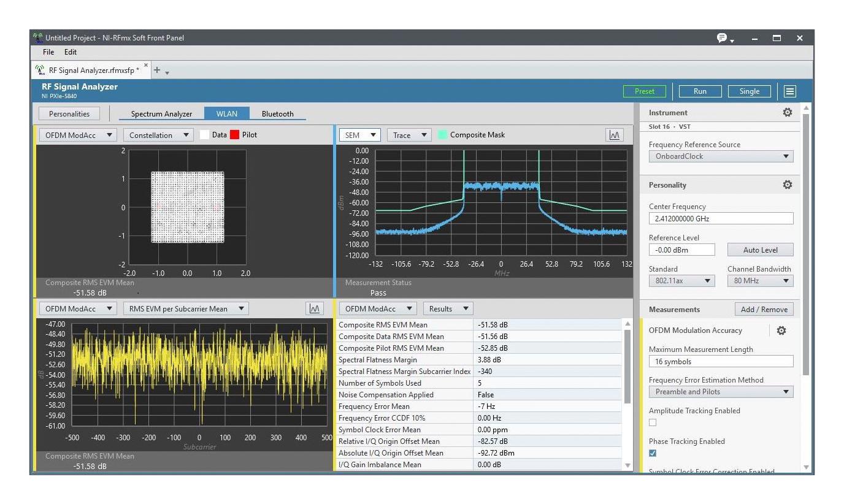Screen dimensions: 844x504
Task: Open the feedback speech bubble icon
Action: point(723,38)
